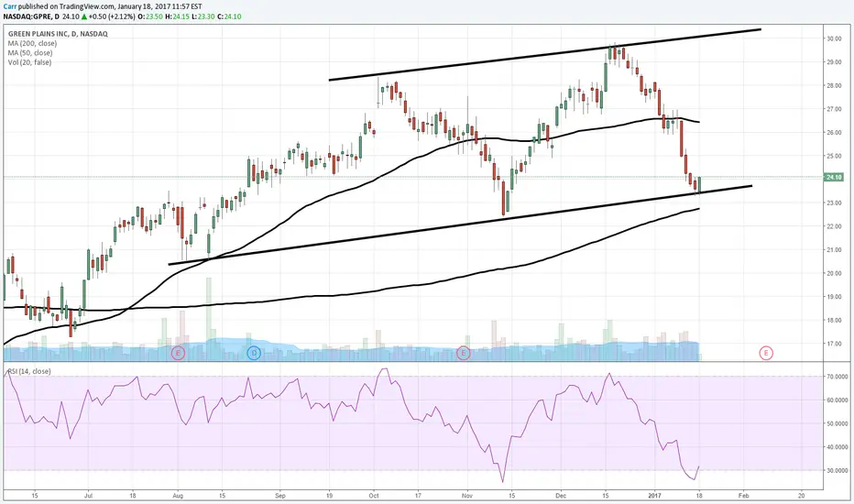Click the +0.50 (+2.12%) change value
The width and height of the screenshot is (854, 504).
click(x=112, y=16)
